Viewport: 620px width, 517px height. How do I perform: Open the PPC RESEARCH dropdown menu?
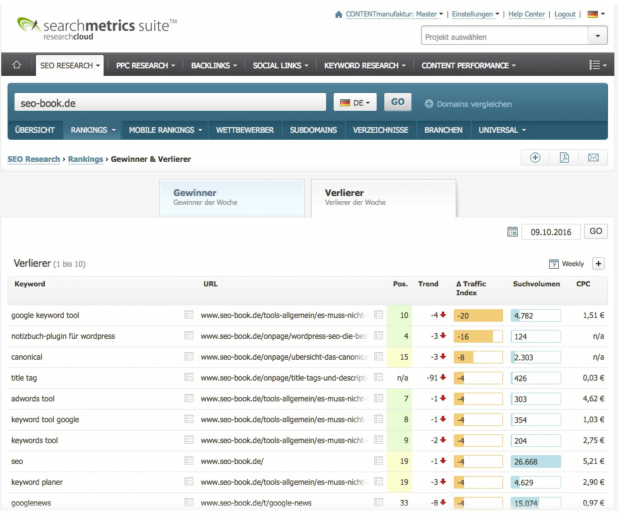click(145, 65)
